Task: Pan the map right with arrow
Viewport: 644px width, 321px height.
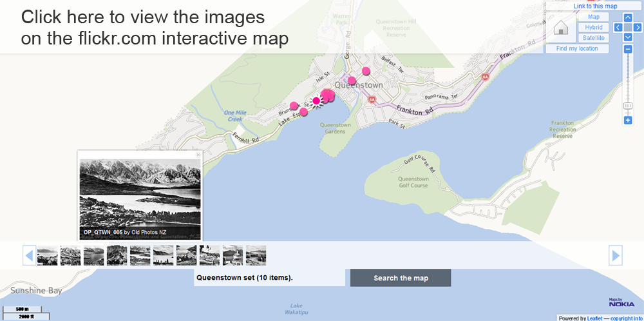Action: pos(638,27)
